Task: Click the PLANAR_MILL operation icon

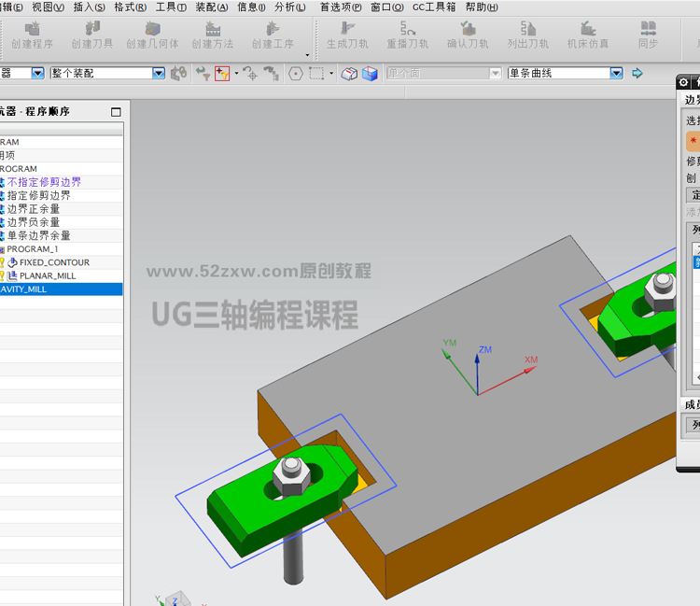Action: click(12, 275)
